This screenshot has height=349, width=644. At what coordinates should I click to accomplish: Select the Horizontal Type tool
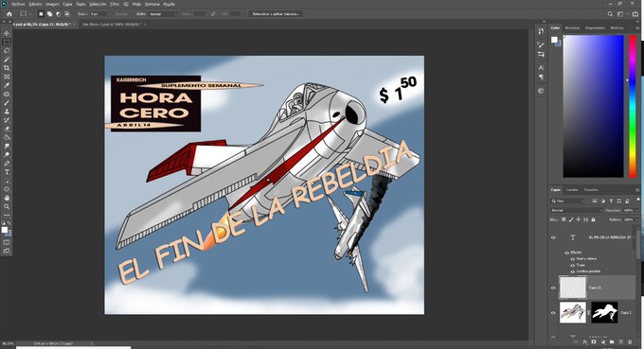point(7,172)
